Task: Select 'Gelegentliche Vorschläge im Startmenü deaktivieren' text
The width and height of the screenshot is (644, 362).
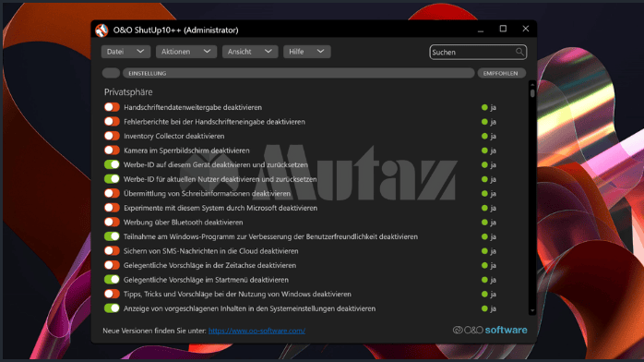Action: click(206, 280)
